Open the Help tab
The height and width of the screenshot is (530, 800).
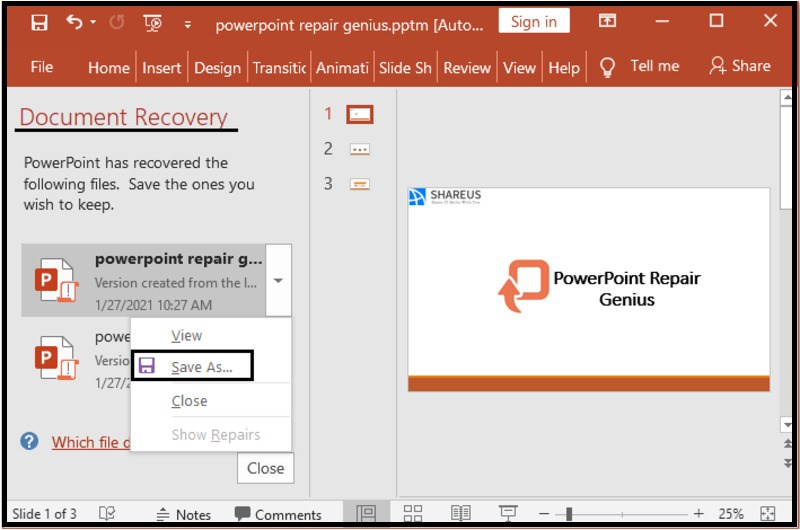(564, 67)
